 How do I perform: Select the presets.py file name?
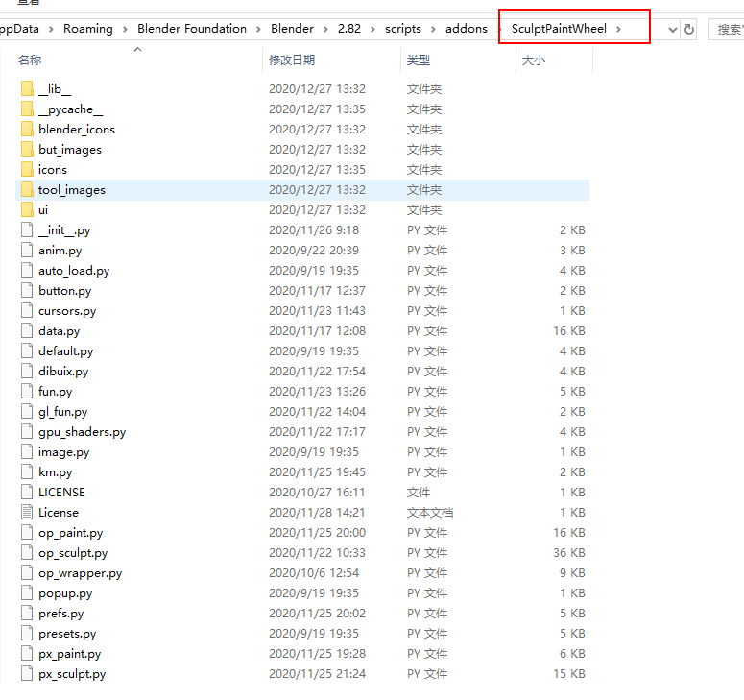pos(67,634)
